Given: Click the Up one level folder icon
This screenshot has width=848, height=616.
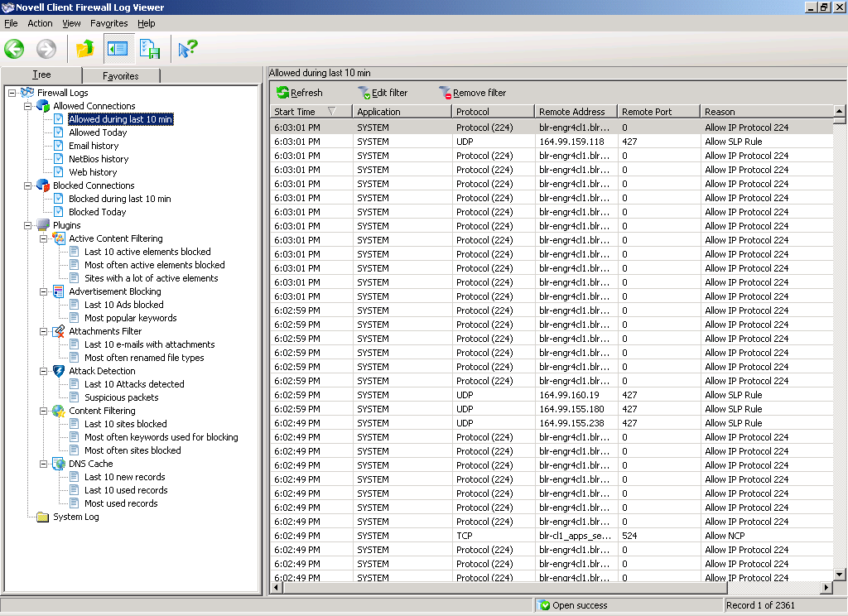Looking at the screenshot, I should [84, 49].
